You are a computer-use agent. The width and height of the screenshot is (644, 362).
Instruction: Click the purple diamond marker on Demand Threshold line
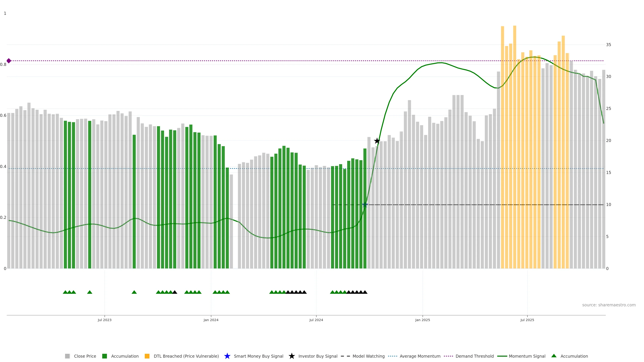point(9,61)
